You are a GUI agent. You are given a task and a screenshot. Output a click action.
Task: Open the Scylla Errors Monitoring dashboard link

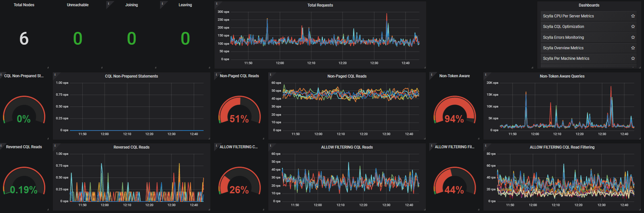coord(564,37)
